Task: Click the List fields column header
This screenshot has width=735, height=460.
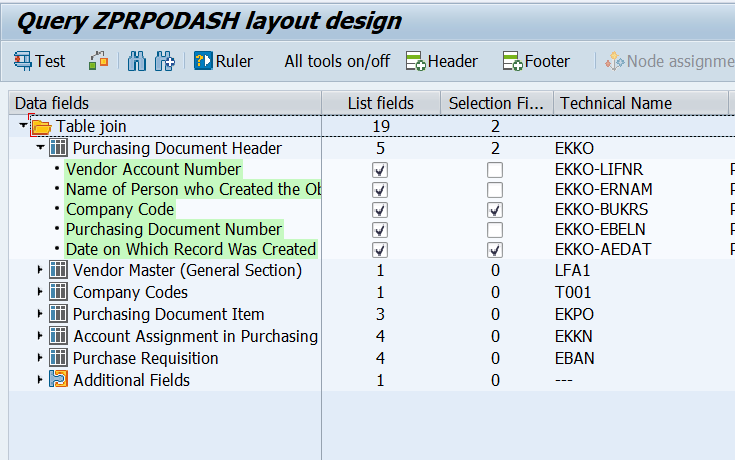Action: pos(380,103)
